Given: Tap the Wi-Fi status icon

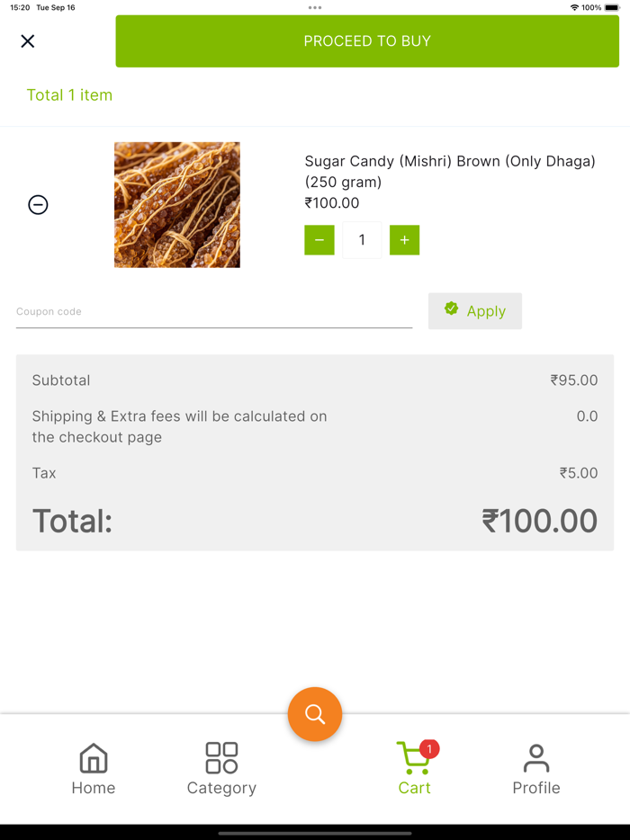Looking at the screenshot, I should 574,7.
